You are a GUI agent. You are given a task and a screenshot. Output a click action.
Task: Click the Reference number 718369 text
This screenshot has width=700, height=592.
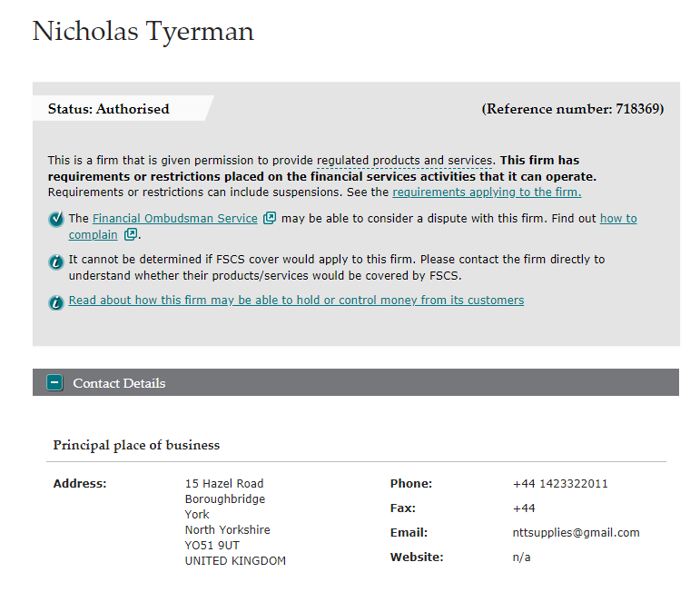[573, 108]
